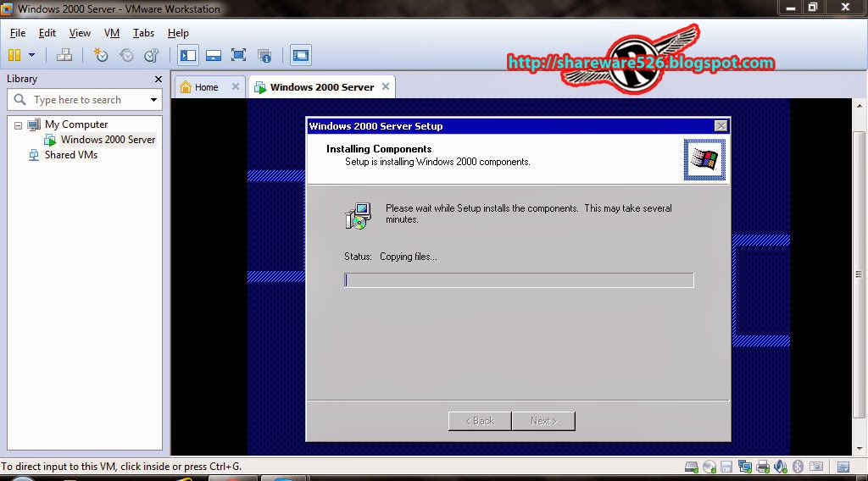868x481 pixels.
Task: Click the Bluetooth status icon
Action: (x=798, y=467)
